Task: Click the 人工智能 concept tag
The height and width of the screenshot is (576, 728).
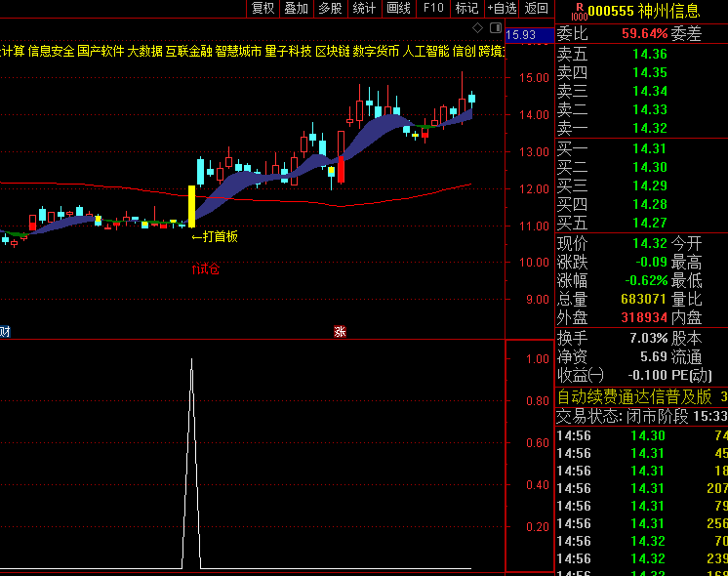Action: [x=426, y=52]
